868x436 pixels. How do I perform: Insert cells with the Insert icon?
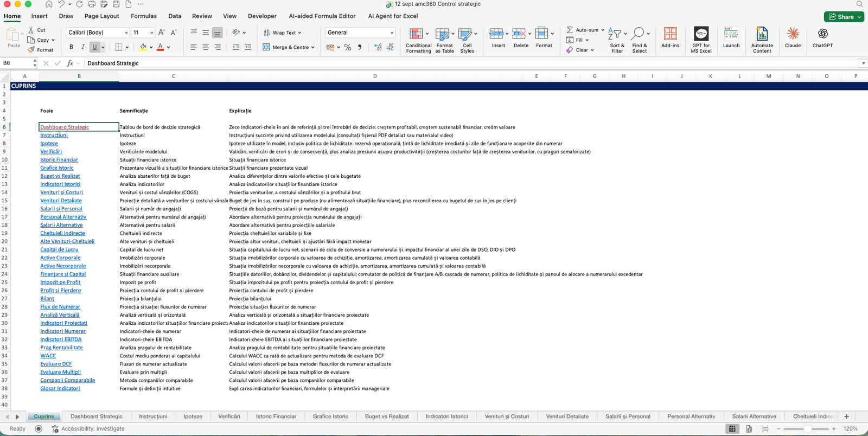pos(496,34)
